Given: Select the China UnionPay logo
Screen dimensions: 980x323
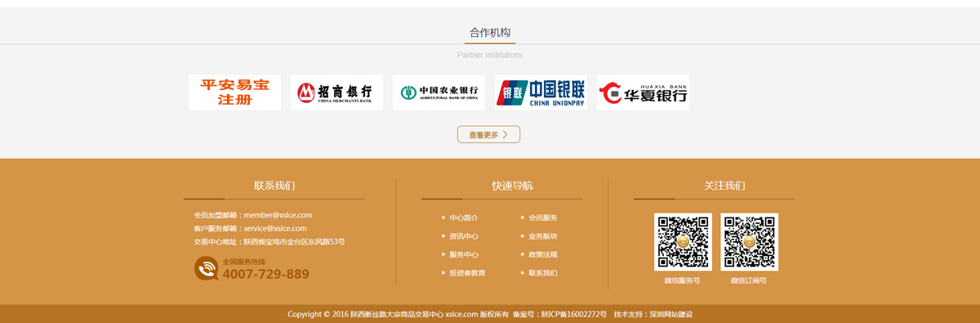Looking at the screenshot, I should 541,92.
